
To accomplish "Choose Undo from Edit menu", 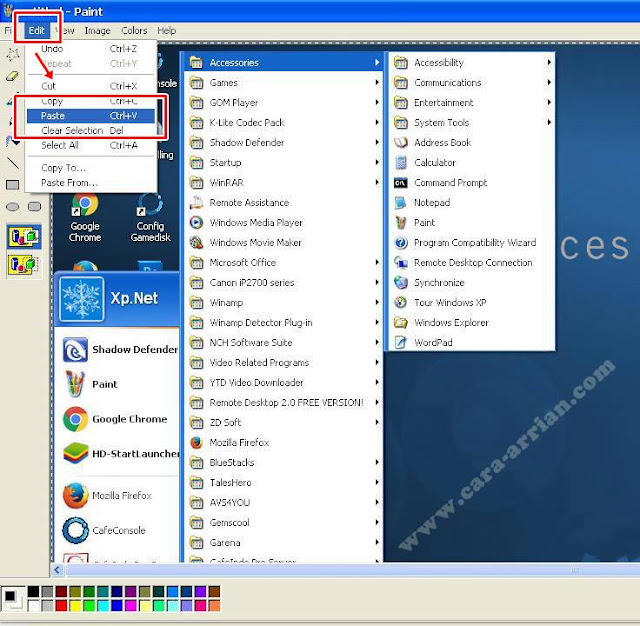I will tap(91, 49).
